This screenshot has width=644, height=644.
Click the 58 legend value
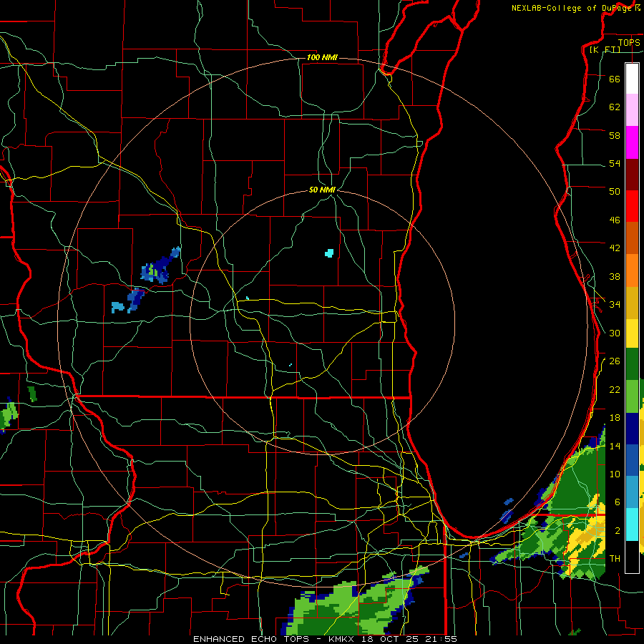pyautogui.click(x=615, y=135)
